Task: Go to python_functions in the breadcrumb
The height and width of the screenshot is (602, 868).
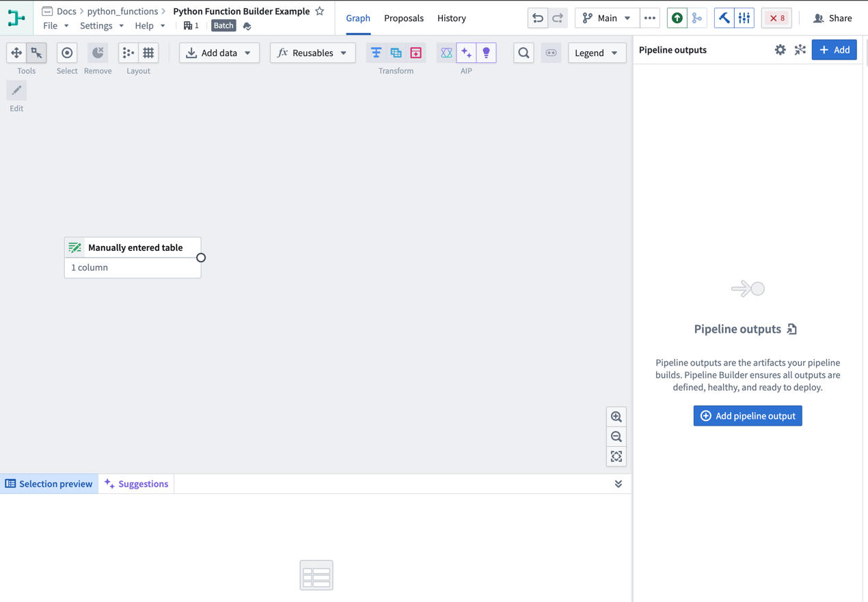Action: point(122,11)
